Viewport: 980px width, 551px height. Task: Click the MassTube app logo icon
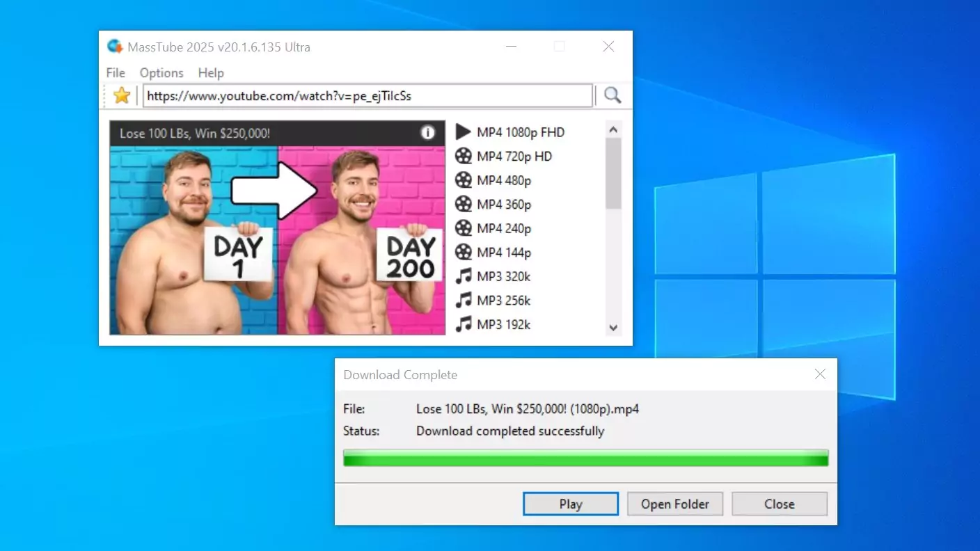tap(115, 47)
